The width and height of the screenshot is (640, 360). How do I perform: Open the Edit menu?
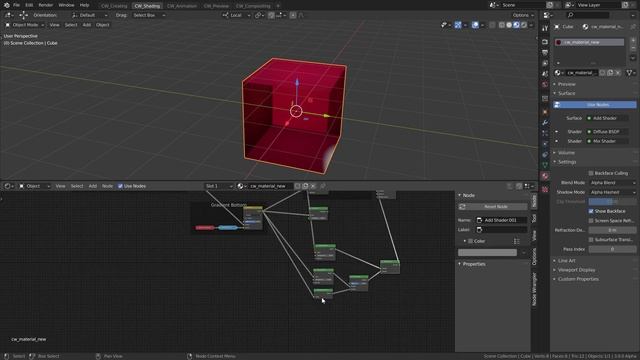[x=29, y=5]
